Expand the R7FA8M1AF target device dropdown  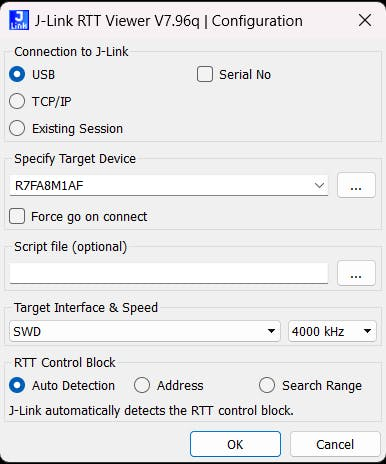coord(319,185)
